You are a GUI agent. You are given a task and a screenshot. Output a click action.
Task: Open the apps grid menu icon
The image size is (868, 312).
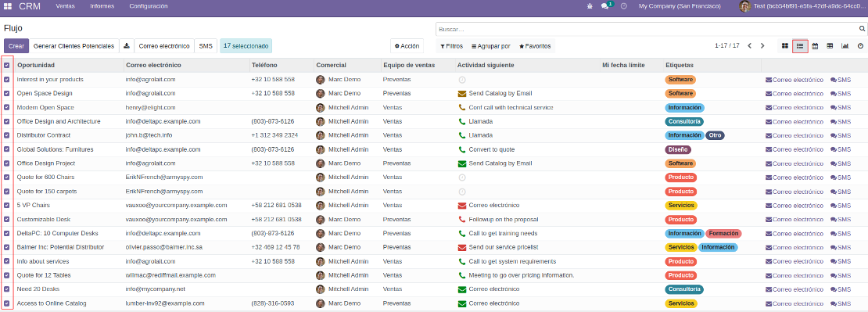click(8, 6)
